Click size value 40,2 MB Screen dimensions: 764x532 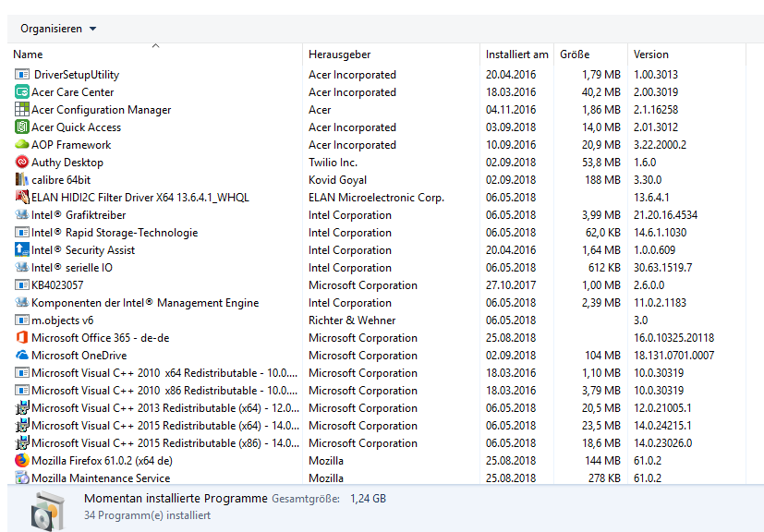(601, 92)
